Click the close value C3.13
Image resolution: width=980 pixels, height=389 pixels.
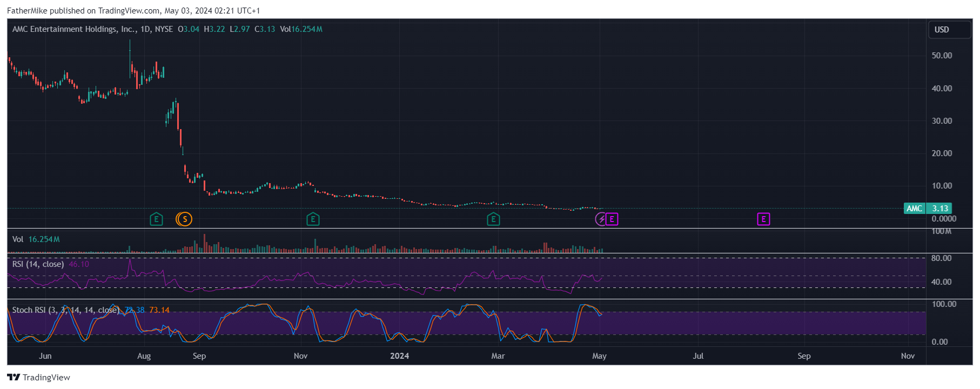pos(265,29)
